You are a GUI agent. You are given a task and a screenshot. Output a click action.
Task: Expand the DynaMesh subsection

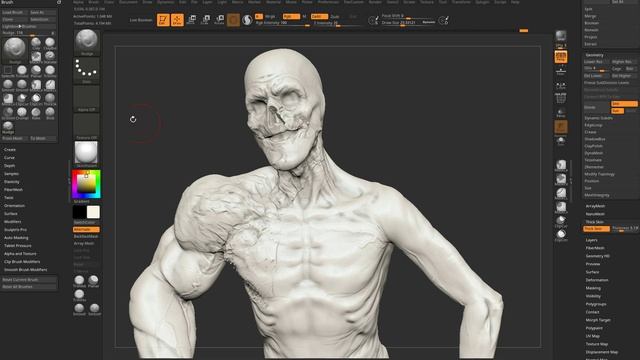[x=593, y=153]
